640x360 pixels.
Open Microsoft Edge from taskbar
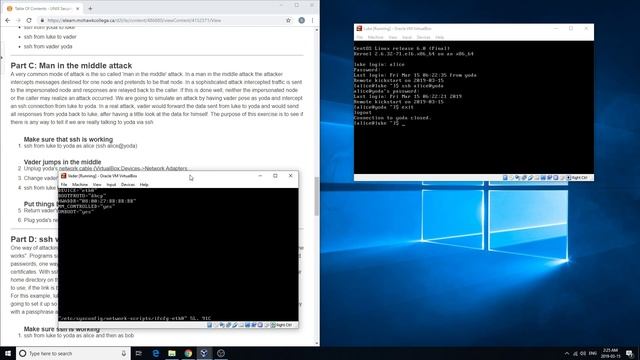(x=156, y=353)
